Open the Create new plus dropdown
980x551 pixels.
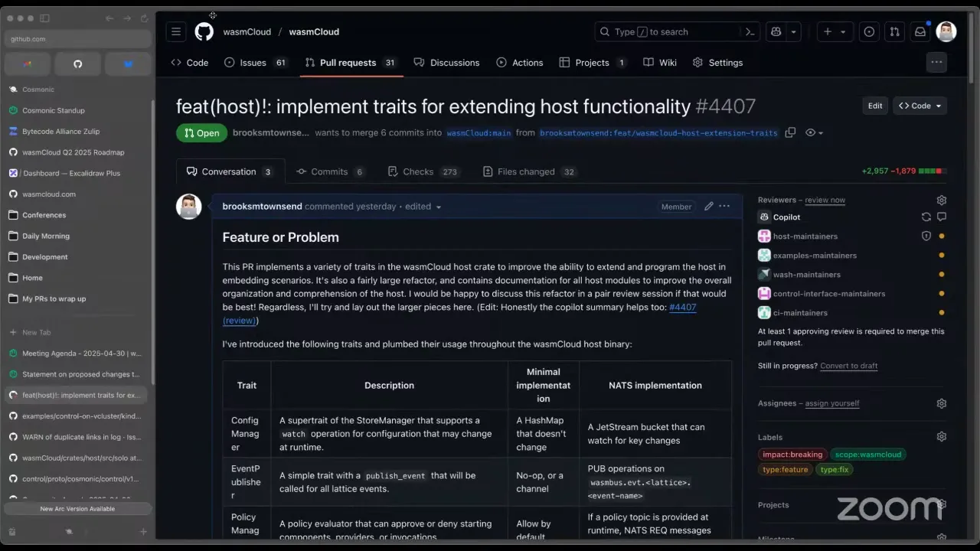click(x=835, y=31)
